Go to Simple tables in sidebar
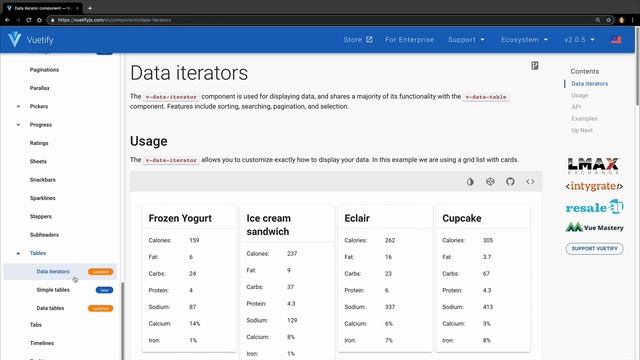Screen dimensions: 640x360 pos(53,290)
